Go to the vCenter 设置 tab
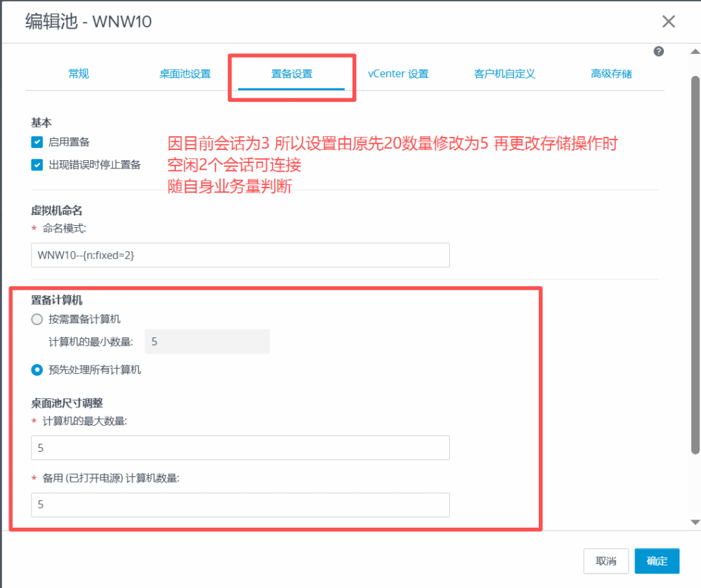The width and height of the screenshot is (701, 588). (398, 74)
